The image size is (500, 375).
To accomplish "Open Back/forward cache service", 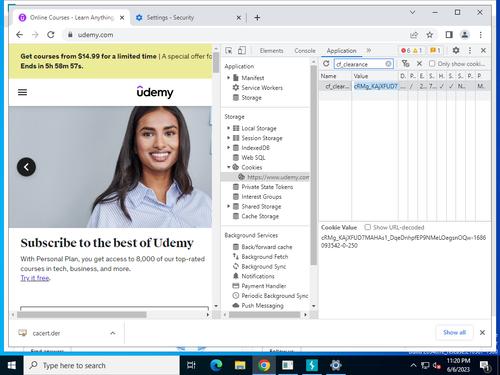I will [267, 247].
